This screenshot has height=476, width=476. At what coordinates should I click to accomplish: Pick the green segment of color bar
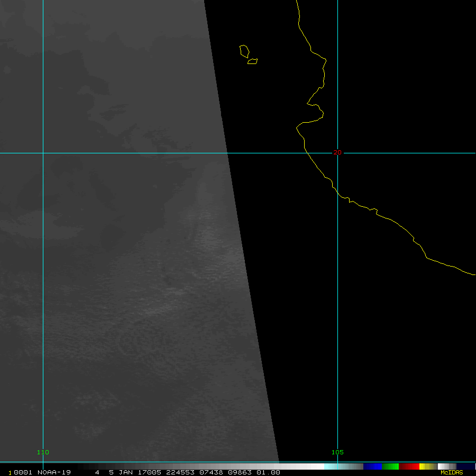click(390, 466)
